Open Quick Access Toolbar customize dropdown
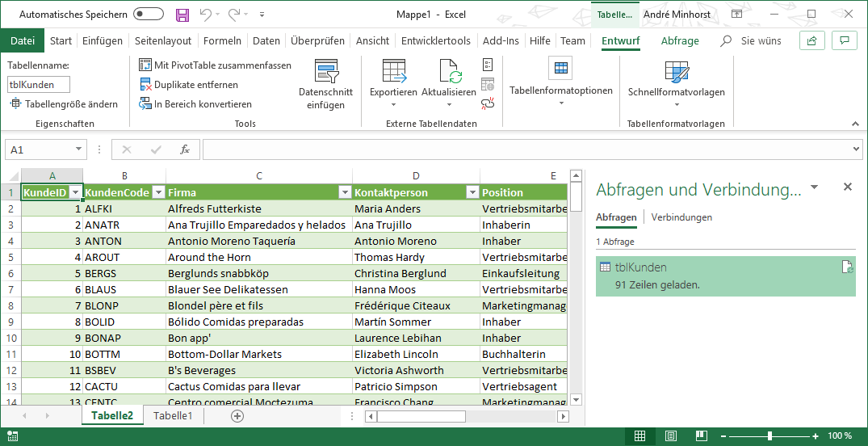The image size is (868, 446). pos(262,15)
